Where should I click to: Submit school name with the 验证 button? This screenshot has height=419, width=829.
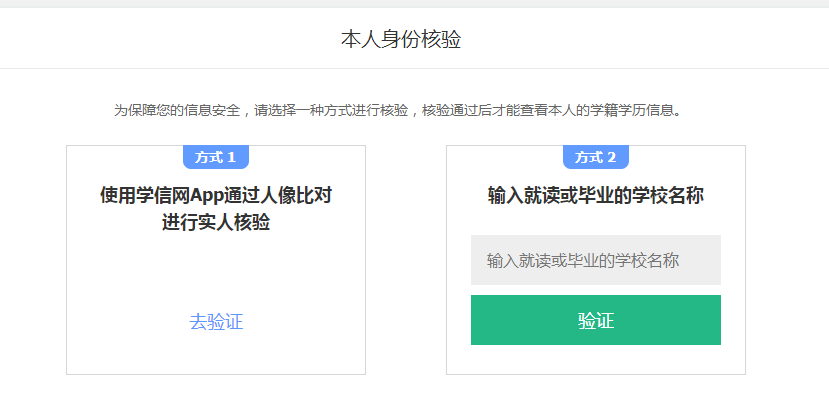point(595,320)
